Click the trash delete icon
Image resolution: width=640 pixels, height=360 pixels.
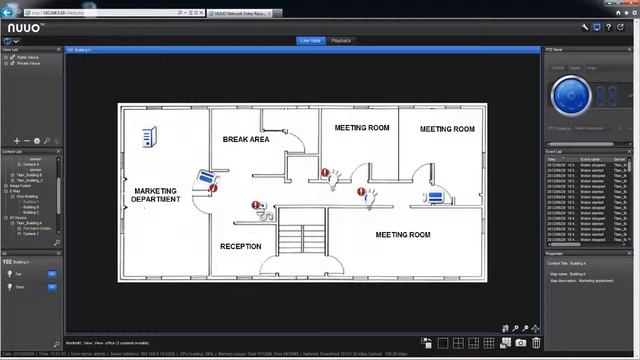(x=536, y=343)
